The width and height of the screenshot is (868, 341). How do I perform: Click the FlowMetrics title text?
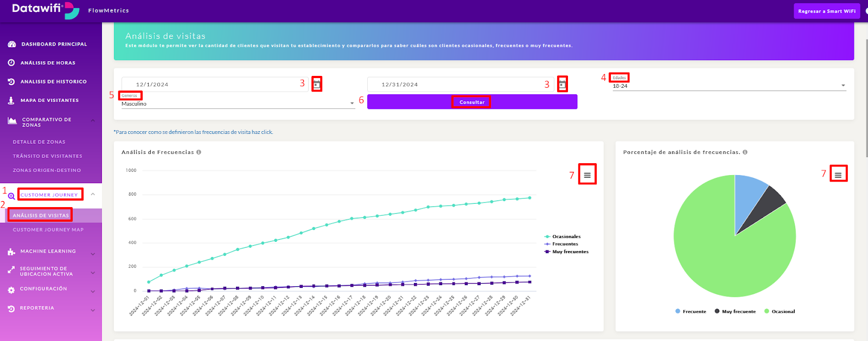coord(108,10)
